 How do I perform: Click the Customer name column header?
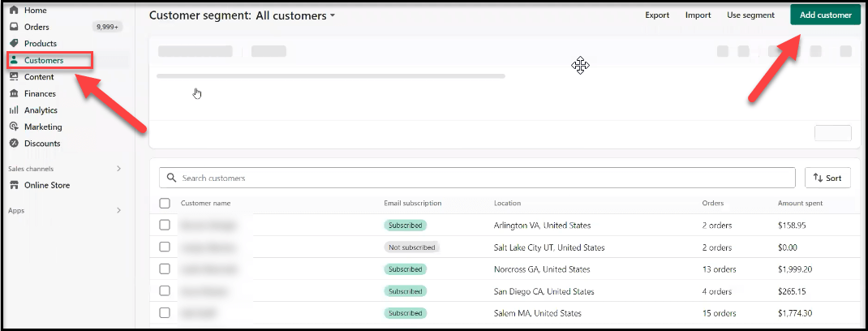tap(205, 203)
